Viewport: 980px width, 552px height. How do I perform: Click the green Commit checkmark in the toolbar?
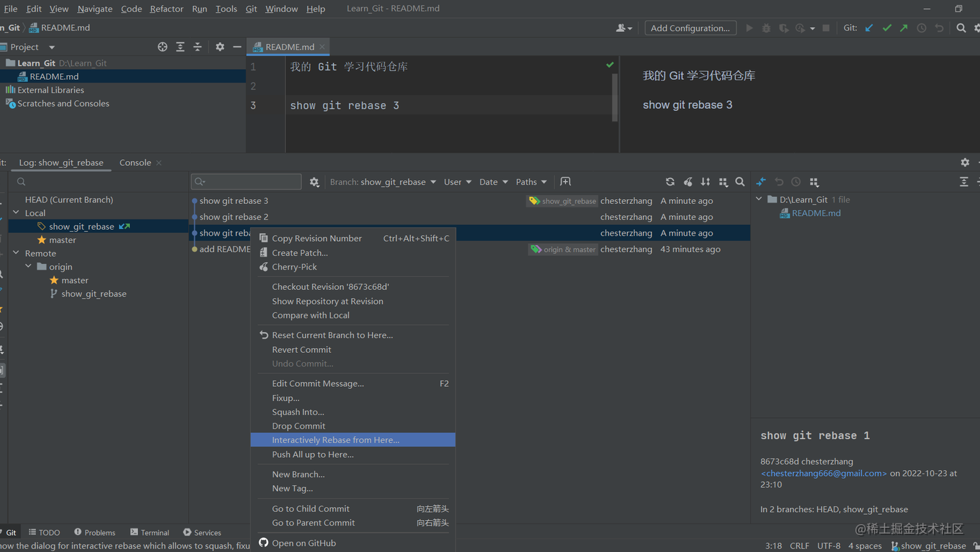click(887, 28)
